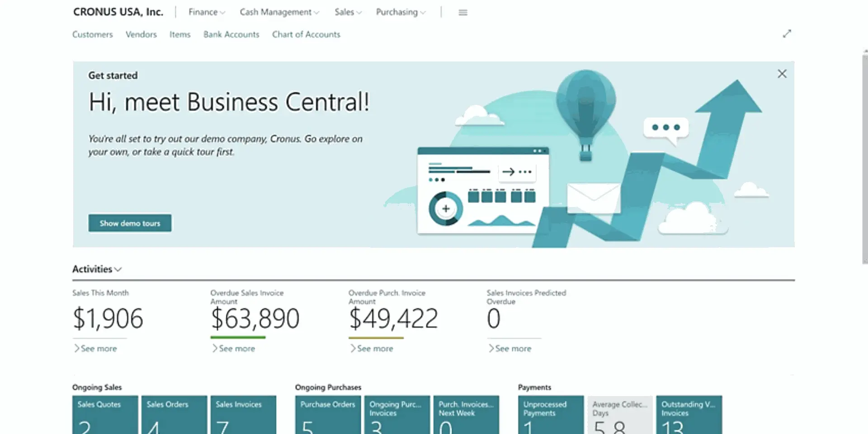This screenshot has width=868, height=434.
Task: Open the Vendors list
Action: [141, 34]
